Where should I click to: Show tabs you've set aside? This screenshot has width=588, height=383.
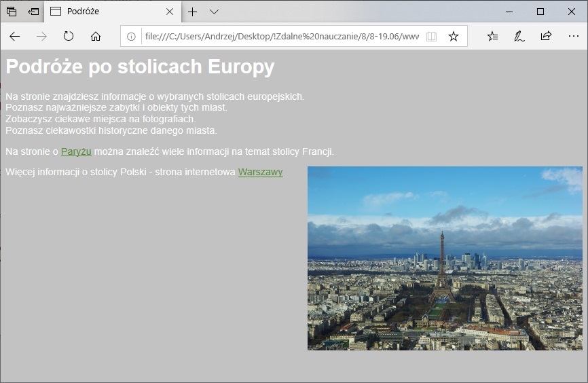(12, 12)
